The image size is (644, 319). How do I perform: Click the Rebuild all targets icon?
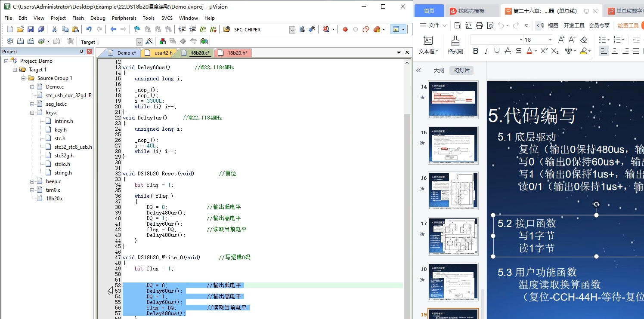coord(31,41)
